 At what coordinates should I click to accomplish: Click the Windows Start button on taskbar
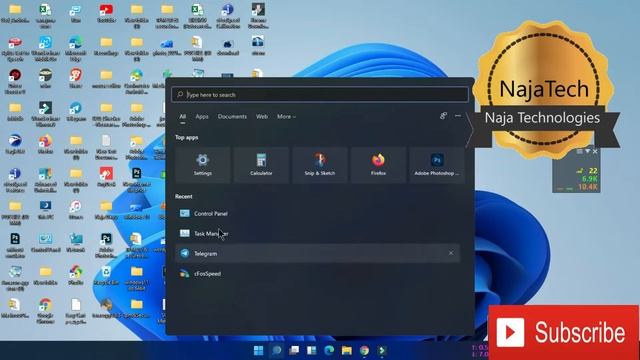coord(258,351)
